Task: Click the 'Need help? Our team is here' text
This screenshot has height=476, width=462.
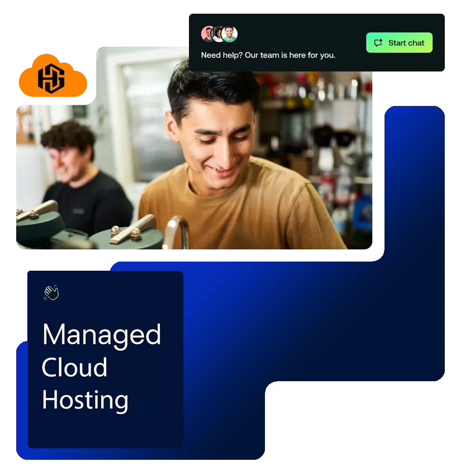Action: click(x=268, y=55)
